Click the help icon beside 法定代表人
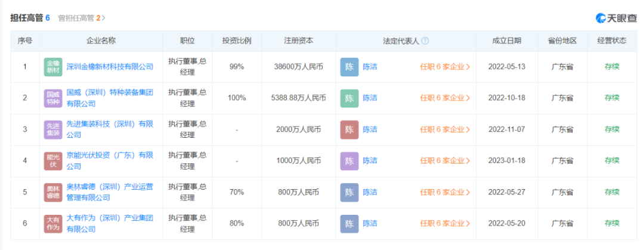The height and width of the screenshot is (250, 644). click(425, 41)
